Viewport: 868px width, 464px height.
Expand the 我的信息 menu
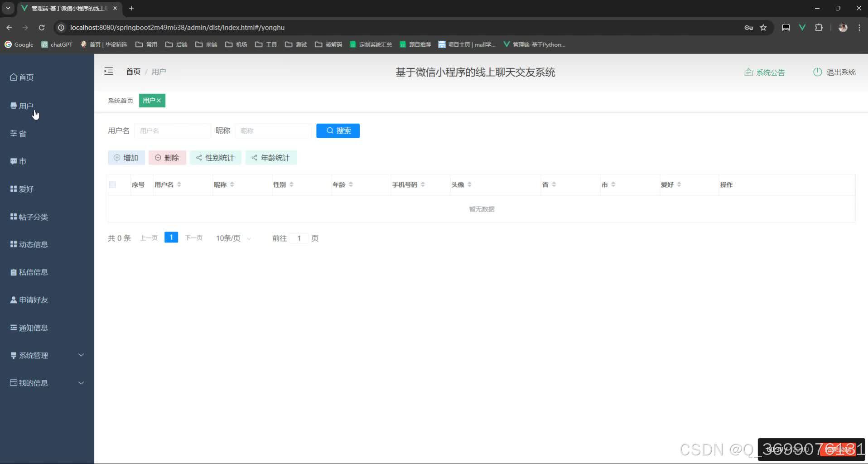click(x=34, y=383)
